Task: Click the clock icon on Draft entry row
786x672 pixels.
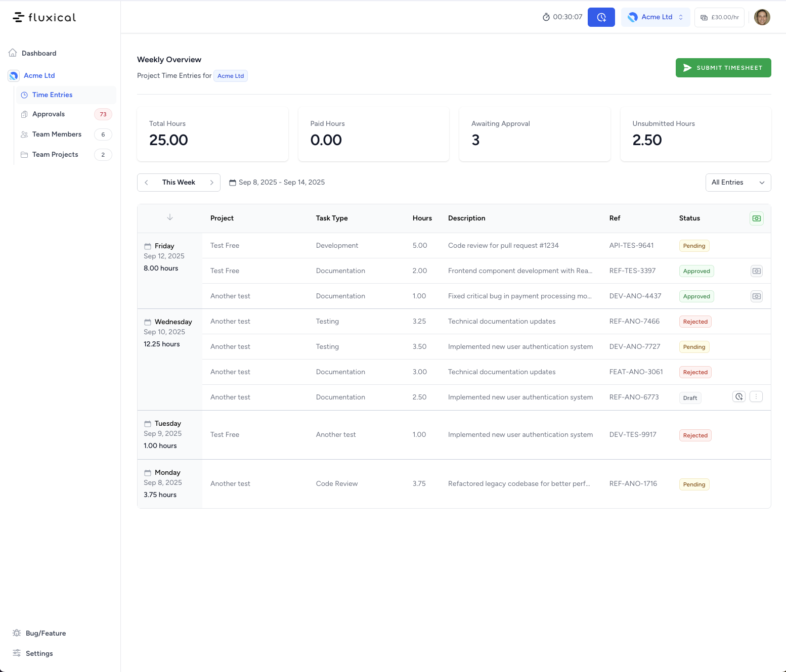Action: (x=739, y=397)
